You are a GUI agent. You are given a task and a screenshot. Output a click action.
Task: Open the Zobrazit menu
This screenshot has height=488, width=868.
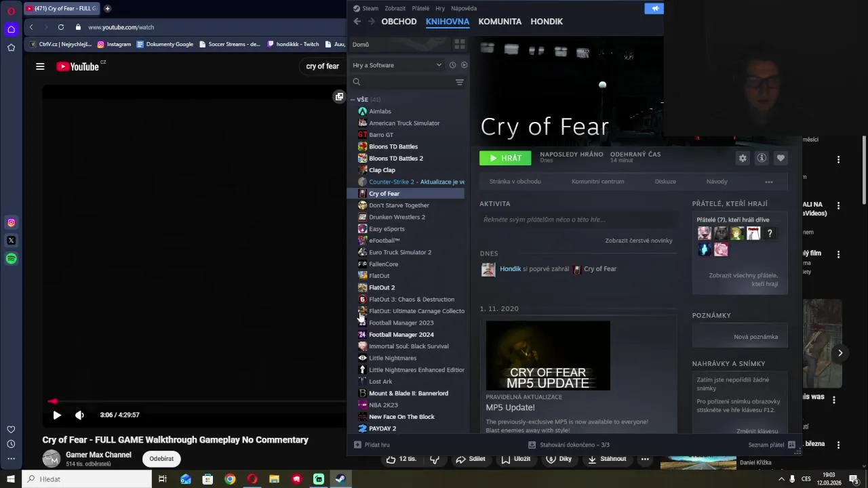(395, 8)
